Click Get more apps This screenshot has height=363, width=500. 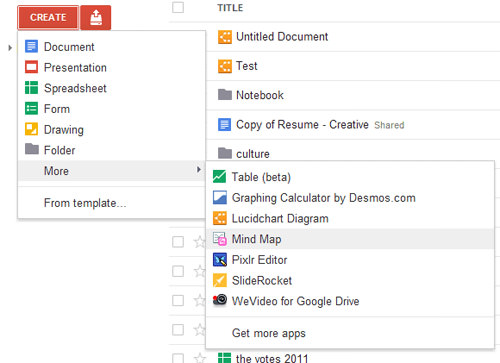[x=350, y=333]
